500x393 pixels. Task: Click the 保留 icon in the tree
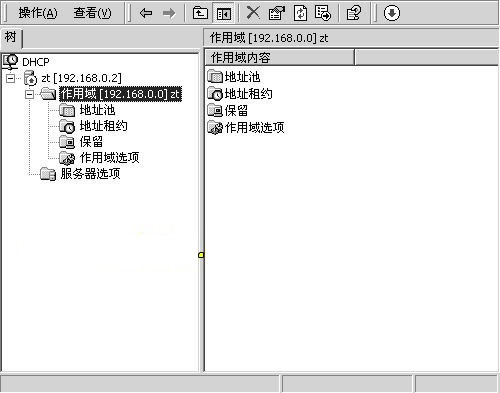(67, 142)
